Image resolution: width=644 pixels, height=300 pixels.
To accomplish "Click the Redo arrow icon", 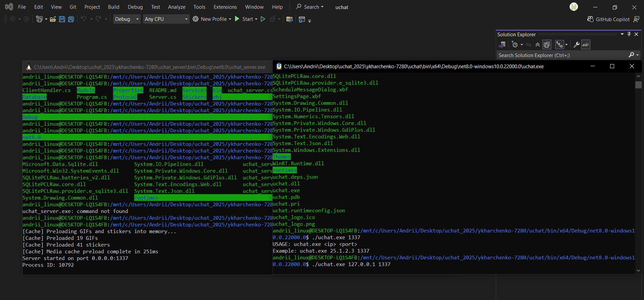I will point(98,19).
